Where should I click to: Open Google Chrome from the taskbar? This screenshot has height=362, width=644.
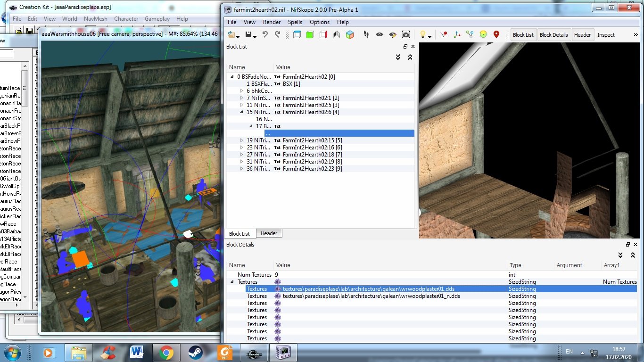point(165,352)
